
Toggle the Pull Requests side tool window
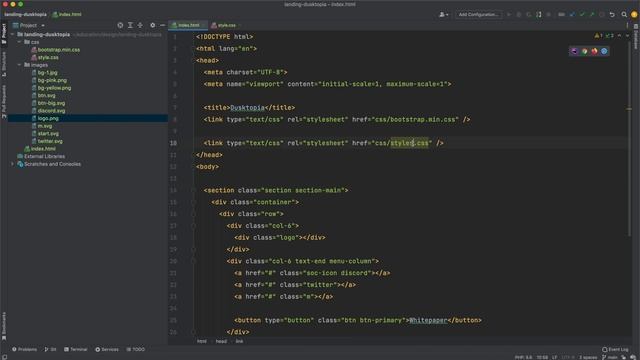point(4,101)
